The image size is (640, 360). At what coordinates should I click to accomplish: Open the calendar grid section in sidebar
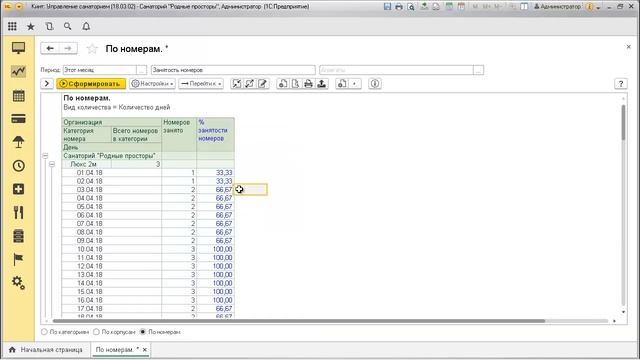click(18, 96)
